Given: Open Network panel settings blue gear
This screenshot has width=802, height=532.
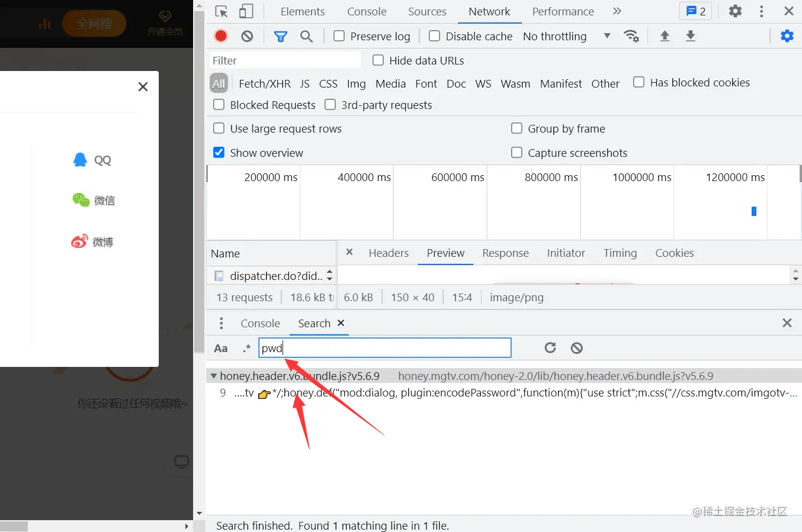Looking at the screenshot, I should click(x=787, y=36).
